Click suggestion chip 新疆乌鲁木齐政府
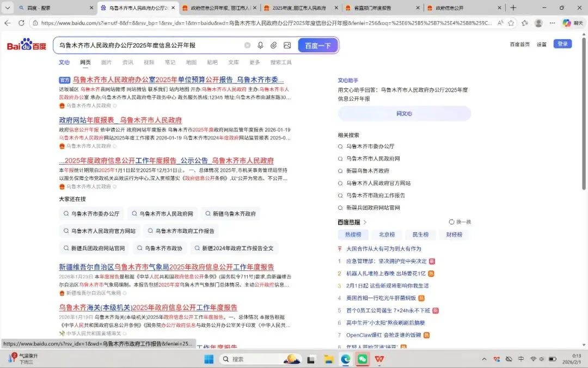The width and height of the screenshot is (588, 368). point(231,214)
